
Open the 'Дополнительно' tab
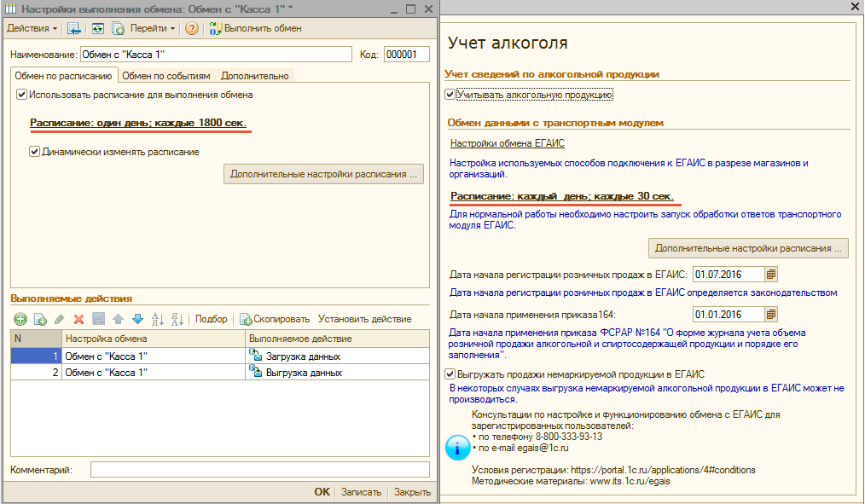[254, 76]
